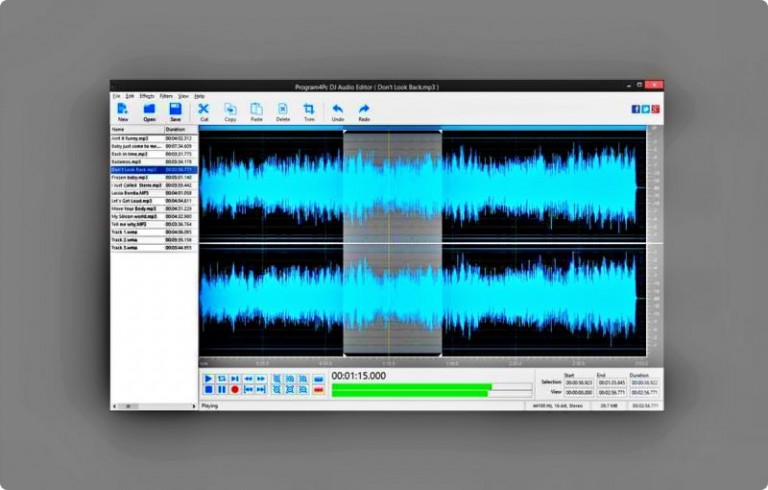Click the red bar button beside zoom icons
This screenshot has height=490, width=768.
point(319,390)
